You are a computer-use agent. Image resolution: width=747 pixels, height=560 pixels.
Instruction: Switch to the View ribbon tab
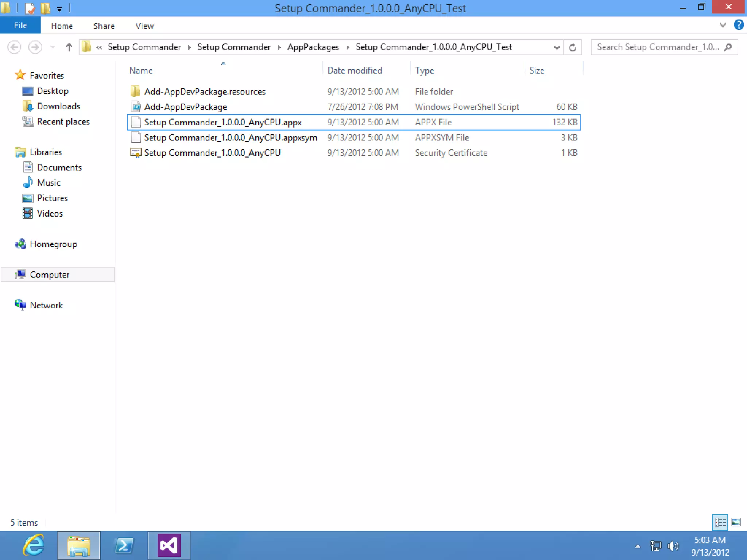tap(144, 26)
